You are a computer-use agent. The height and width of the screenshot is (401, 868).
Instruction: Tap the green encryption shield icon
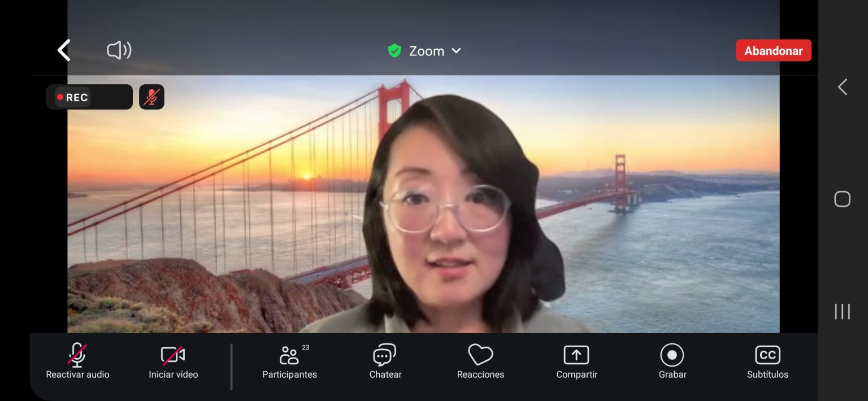394,51
